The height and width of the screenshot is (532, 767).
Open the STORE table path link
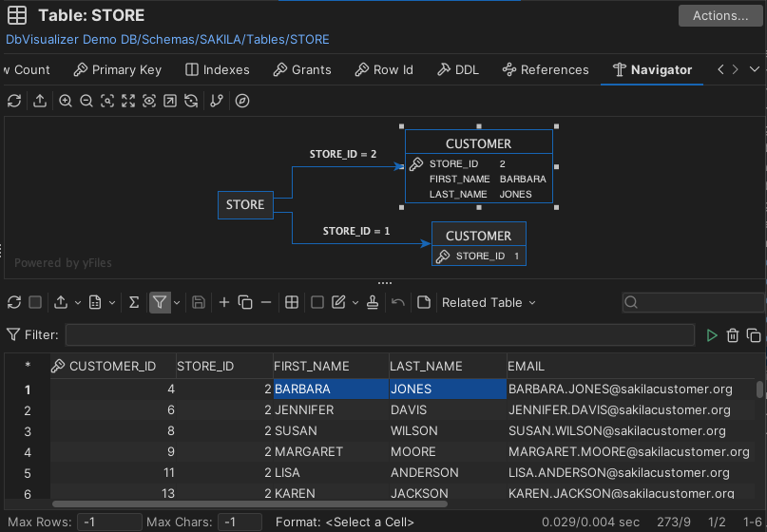pos(167,39)
